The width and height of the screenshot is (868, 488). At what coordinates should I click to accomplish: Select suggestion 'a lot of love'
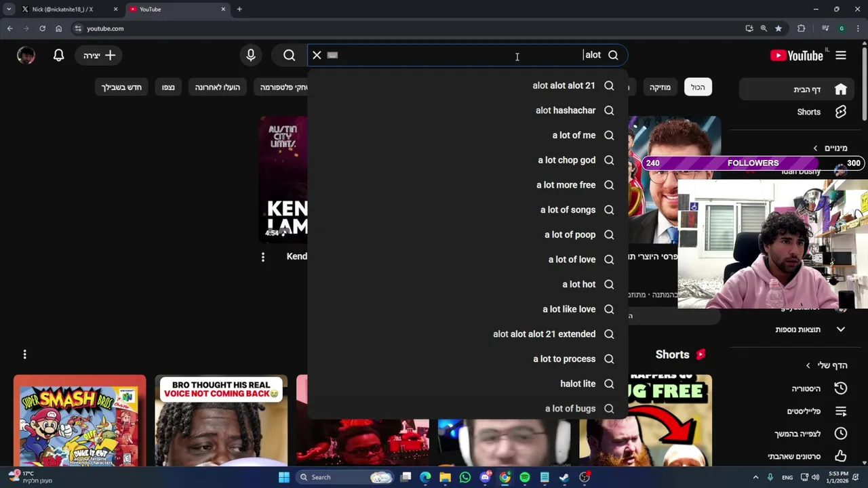468,260
